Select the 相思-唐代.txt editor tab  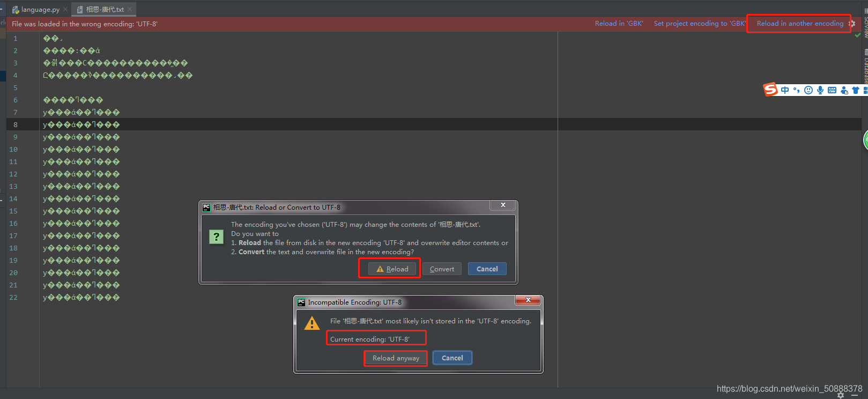pyautogui.click(x=105, y=9)
